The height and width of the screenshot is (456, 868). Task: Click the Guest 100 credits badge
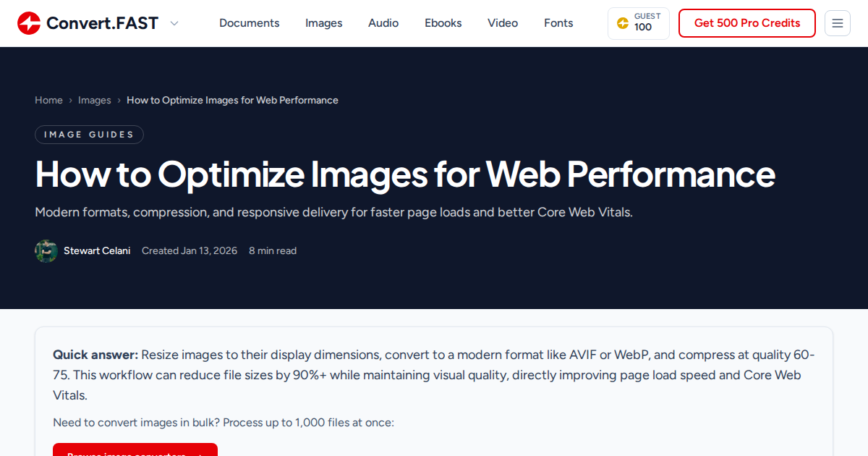coord(639,23)
